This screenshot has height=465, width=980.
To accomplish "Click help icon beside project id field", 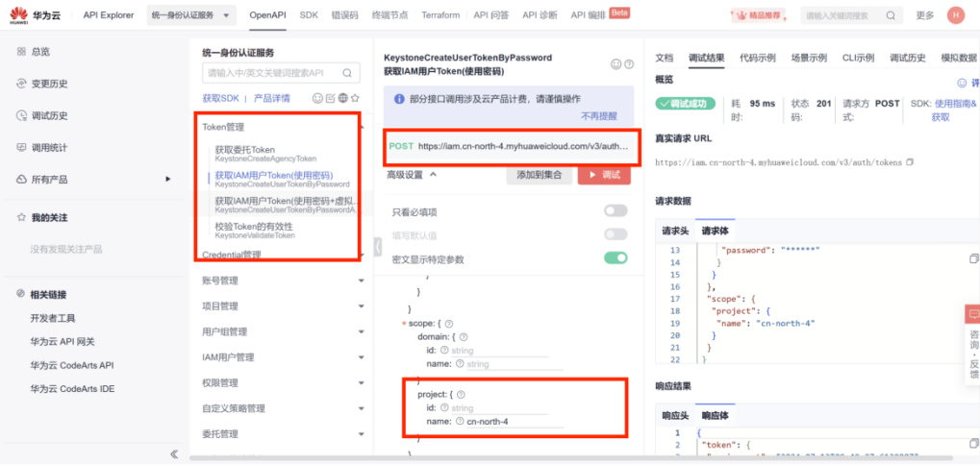I will click(x=444, y=407).
